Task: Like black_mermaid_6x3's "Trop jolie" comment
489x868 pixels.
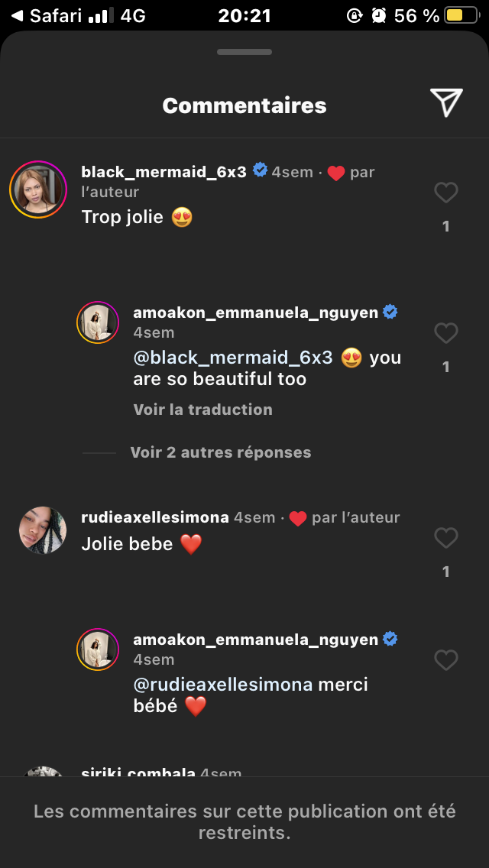Action: [x=445, y=193]
